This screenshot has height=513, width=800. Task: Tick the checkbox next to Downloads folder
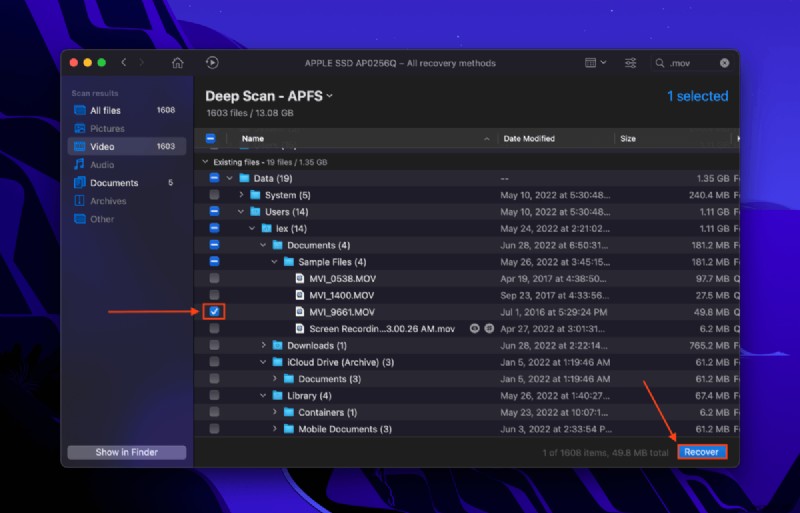(x=214, y=345)
